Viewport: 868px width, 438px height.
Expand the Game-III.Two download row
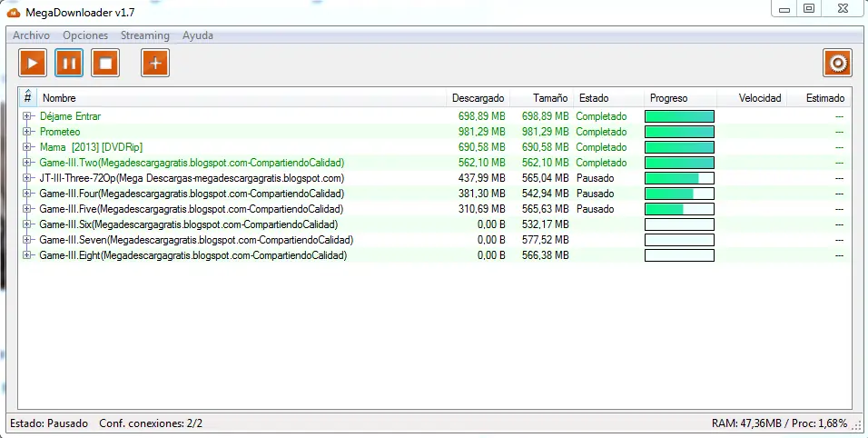pos(26,163)
